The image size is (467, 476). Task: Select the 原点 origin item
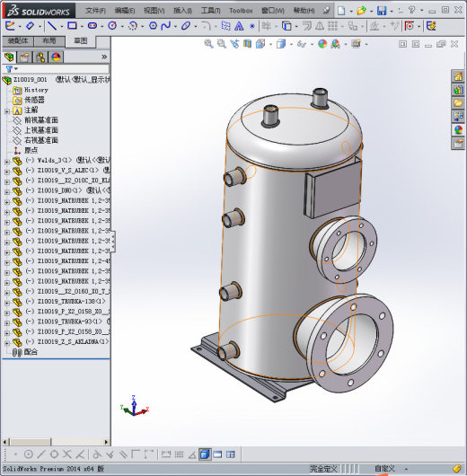(31, 150)
